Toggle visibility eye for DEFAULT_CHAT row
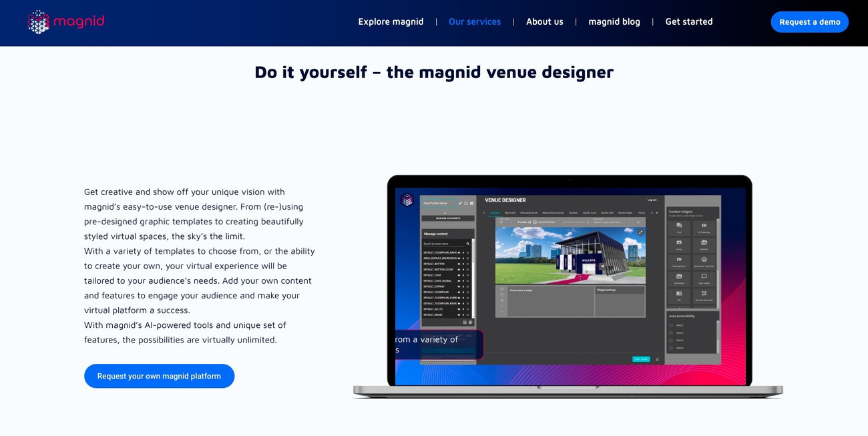Image resolution: width=868 pixels, height=436 pixels. [459, 275]
